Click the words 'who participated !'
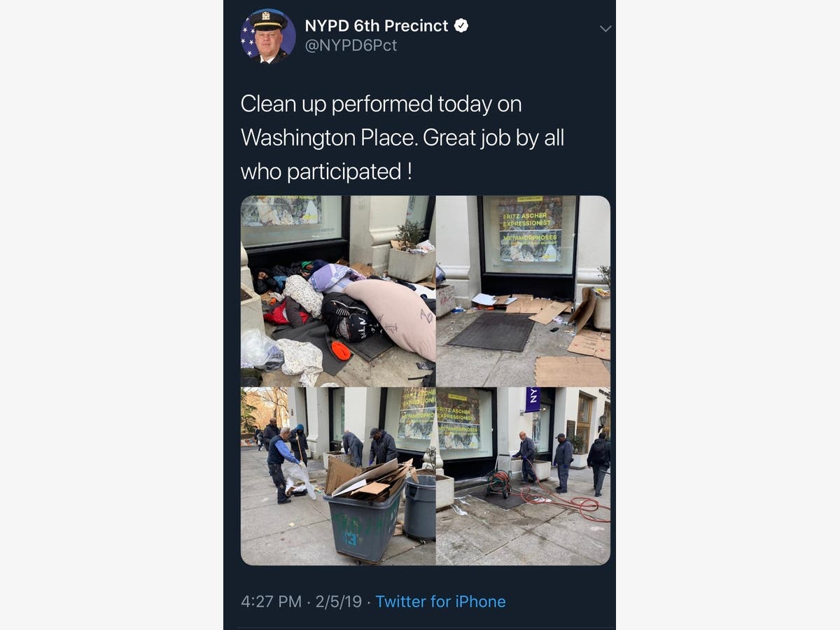The height and width of the screenshot is (630, 840). pyautogui.click(x=326, y=171)
